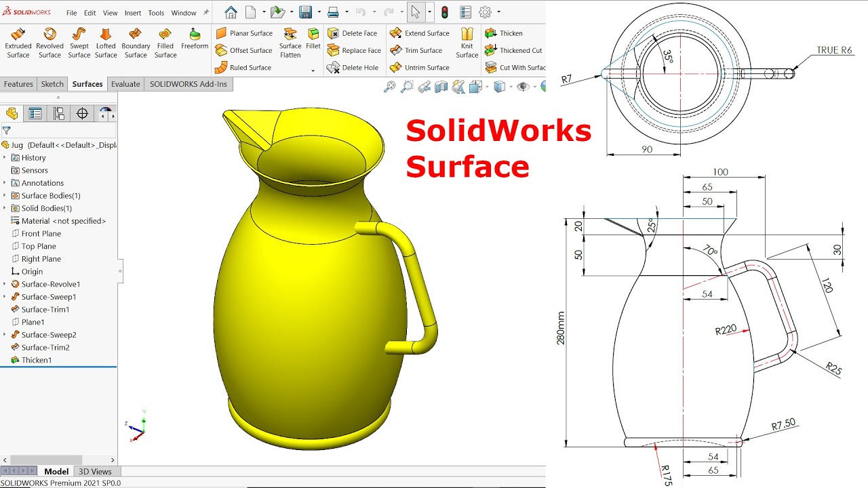Screen dimensions: 868x488
Task: Select the Model bottom tab
Action: pyautogui.click(x=56, y=472)
